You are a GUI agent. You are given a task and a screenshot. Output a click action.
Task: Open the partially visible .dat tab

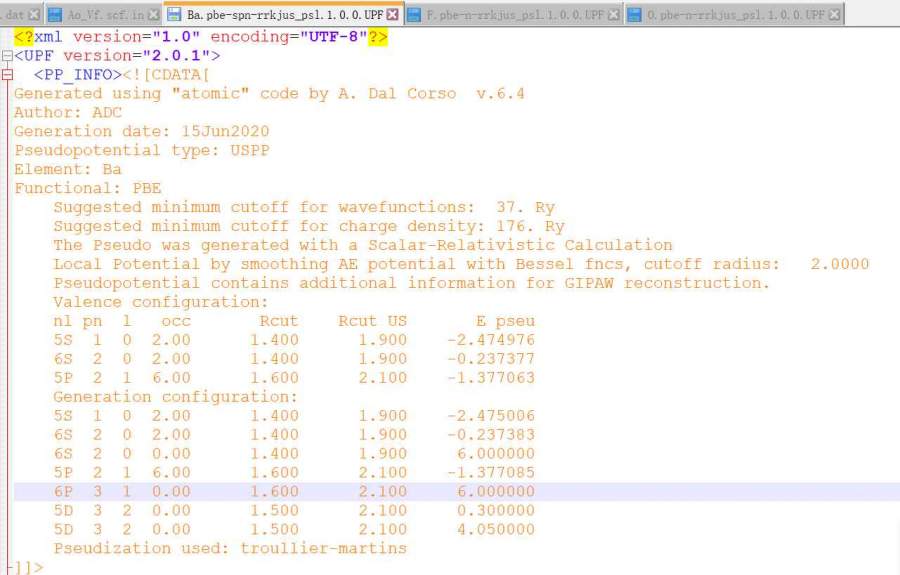coord(21,14)
